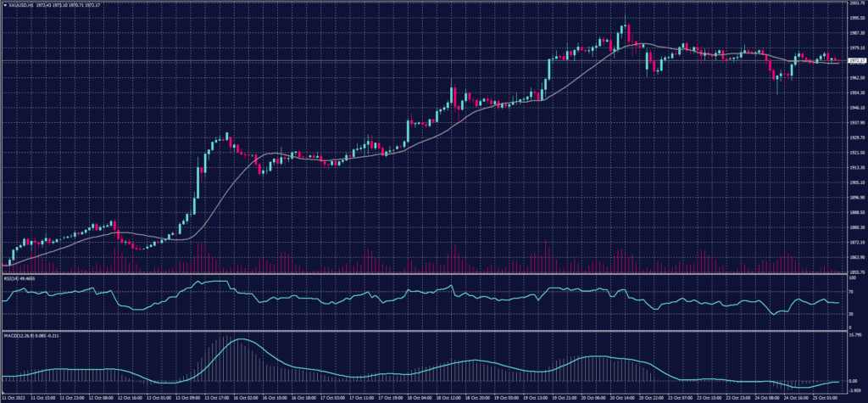The image size is (868, 403).
Task: Click the divider between price chart and RSI
Action: [x=424, y=274]
